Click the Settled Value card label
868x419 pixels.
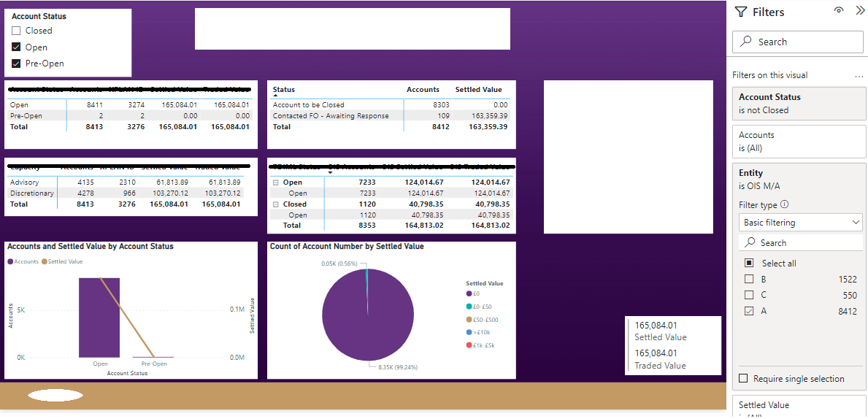click(661, 337)
